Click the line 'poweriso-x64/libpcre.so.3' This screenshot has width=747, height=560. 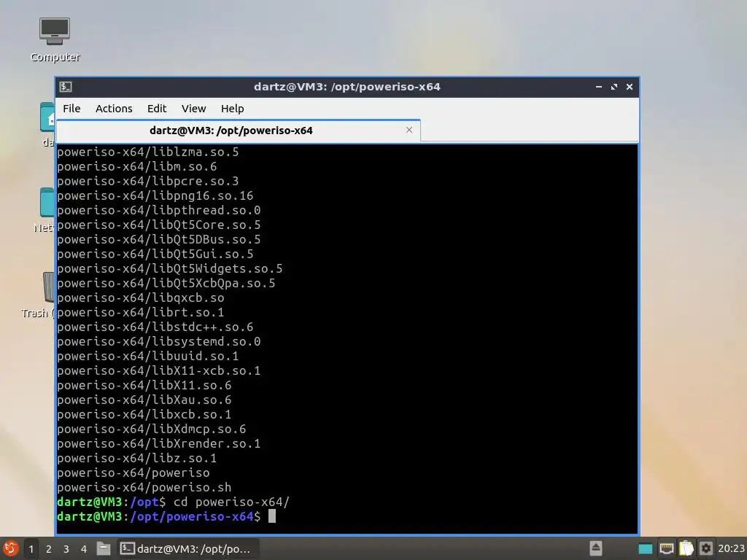147,182
